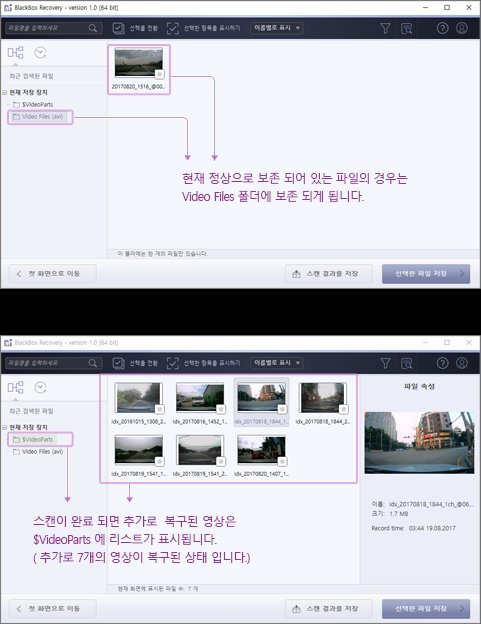
Task: Open the help question mark in the one-file window
Action: click(x=442, y=28)
